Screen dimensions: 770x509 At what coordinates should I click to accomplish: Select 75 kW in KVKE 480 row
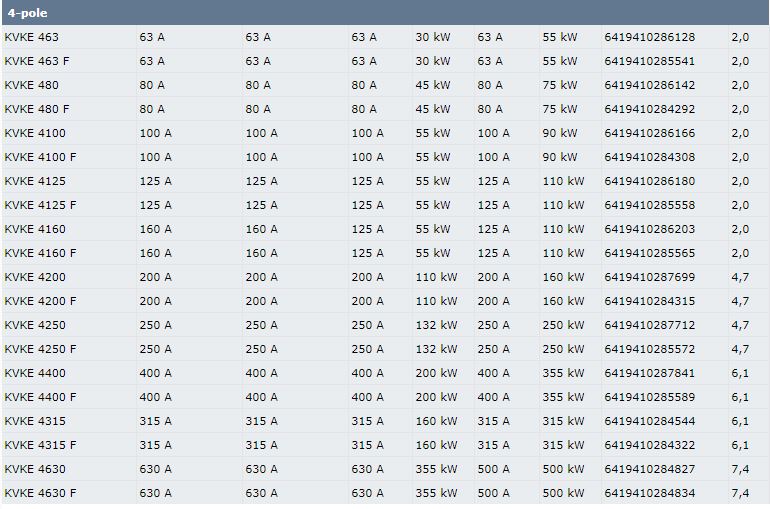point(560,85)
